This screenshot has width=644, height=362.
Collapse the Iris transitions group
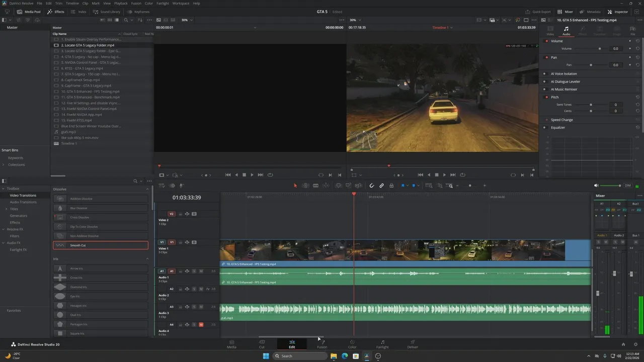(147, 259)
